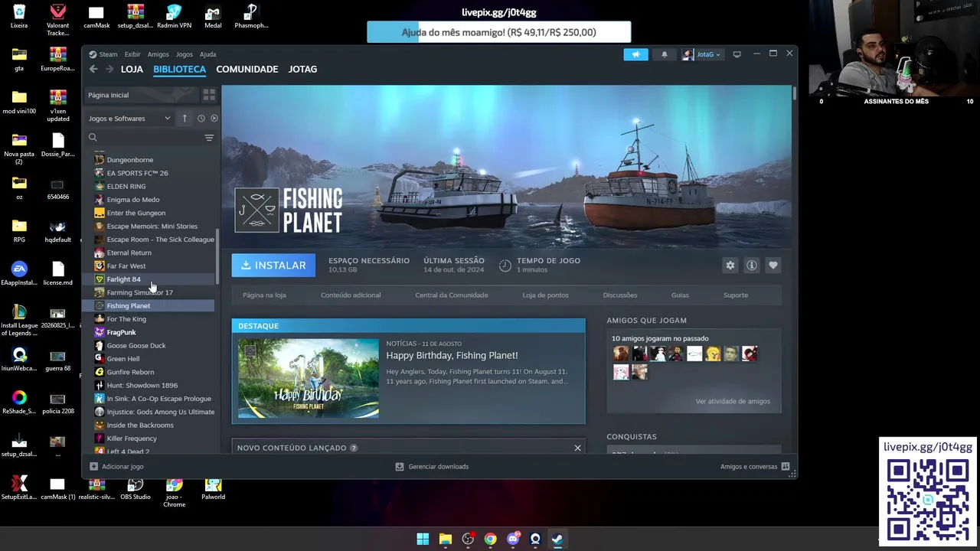Switch library to grid view with the squares icon

click(x=209, y=95)
